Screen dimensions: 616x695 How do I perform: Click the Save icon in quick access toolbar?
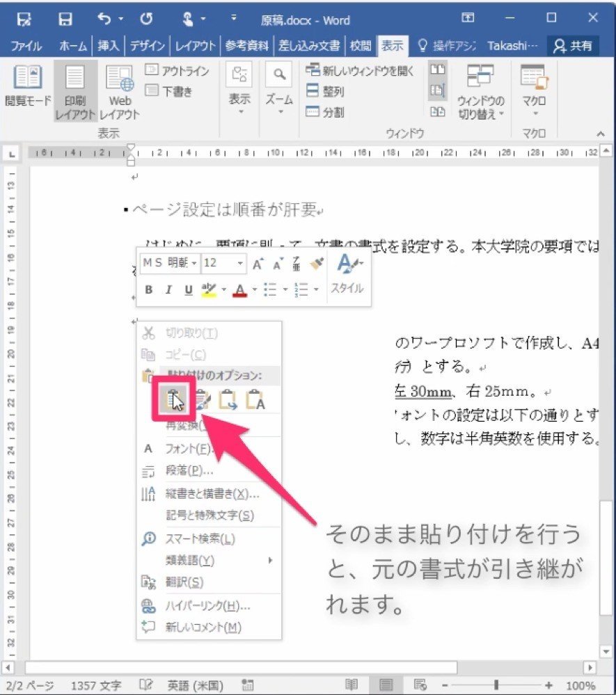click(x=65, y=19)
